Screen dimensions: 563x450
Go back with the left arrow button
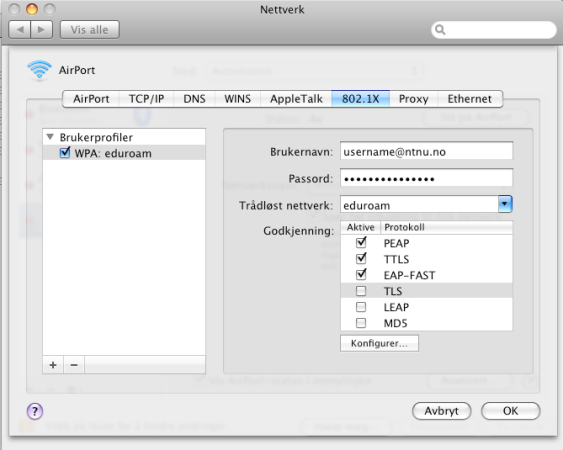[x=20, y=29]
